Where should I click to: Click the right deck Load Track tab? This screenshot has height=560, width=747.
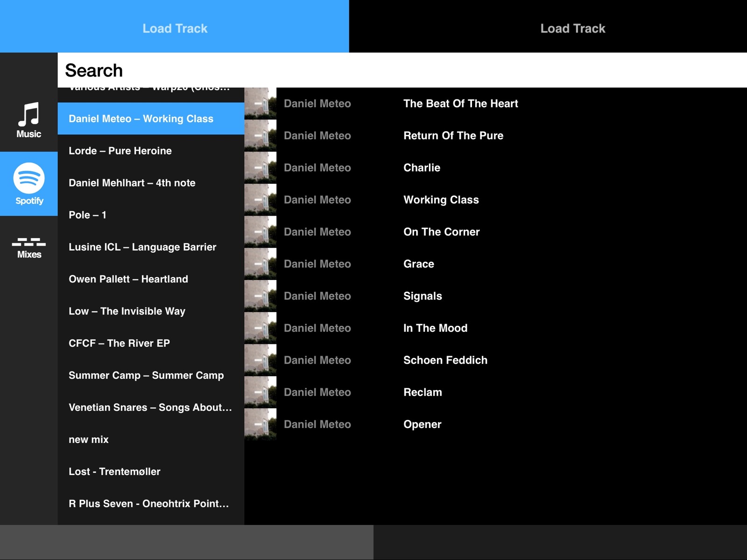click(x=572, y=28)
